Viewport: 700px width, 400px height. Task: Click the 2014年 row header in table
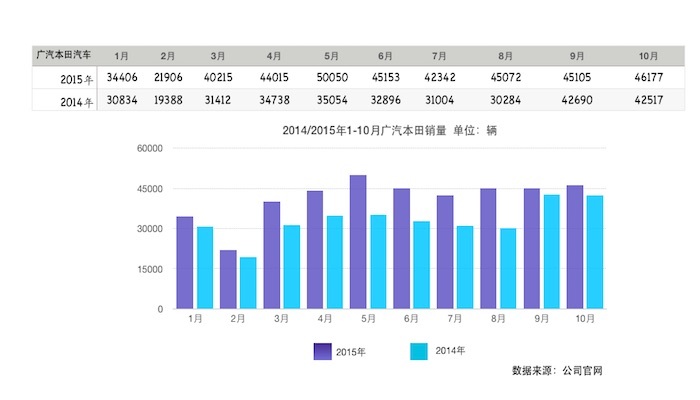pyautogui.click(x=76, y=102)
